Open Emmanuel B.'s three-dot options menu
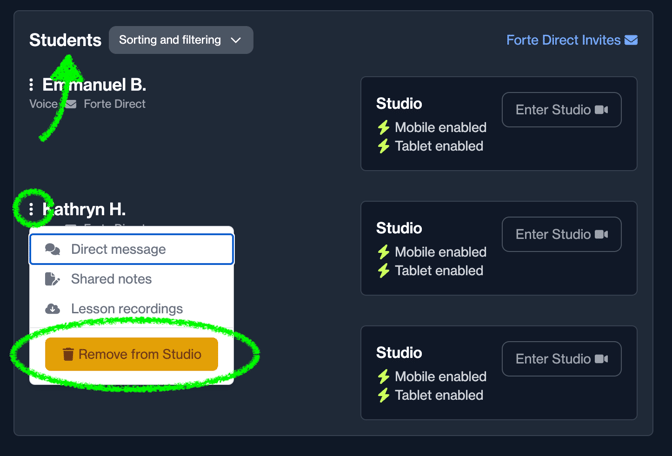This screenshot has width=672, height=456. 31,85
